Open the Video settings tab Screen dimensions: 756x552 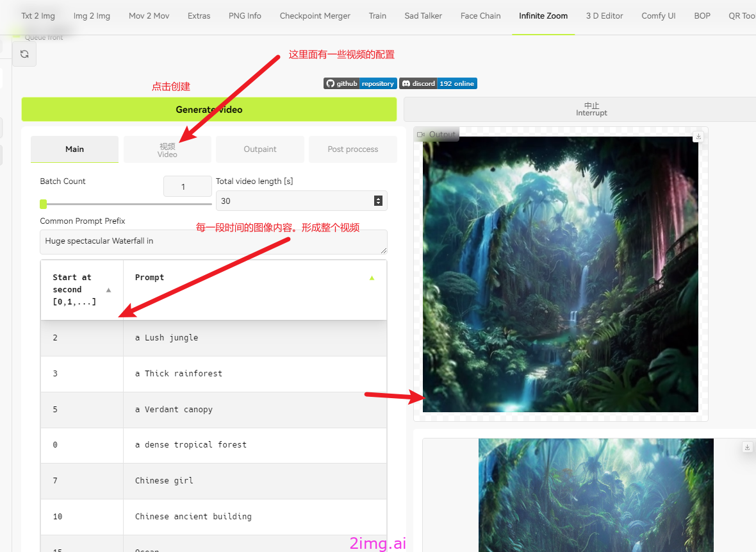pos(167,149)
